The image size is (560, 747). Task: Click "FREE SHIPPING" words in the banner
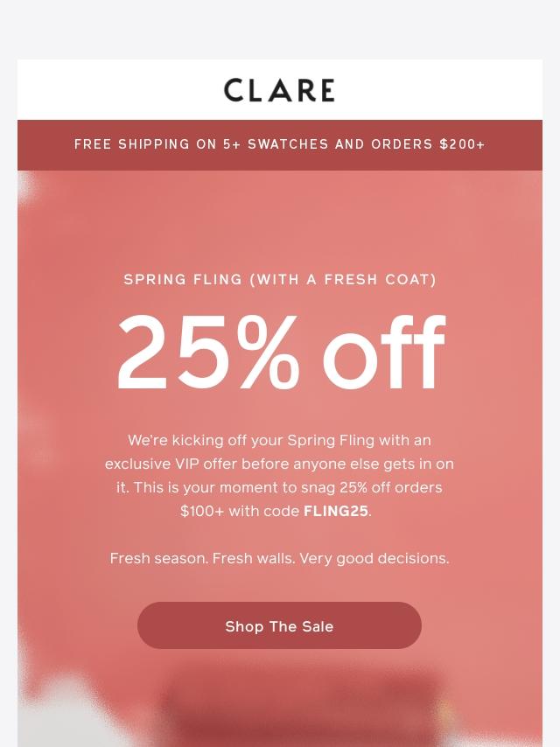[x=132, y=144]
